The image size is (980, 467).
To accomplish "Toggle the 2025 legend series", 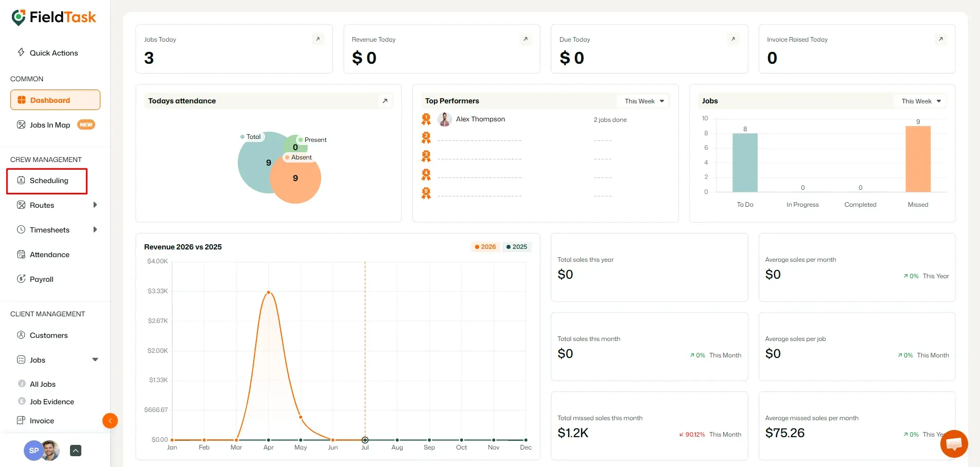I will click(x=517, y=247).
